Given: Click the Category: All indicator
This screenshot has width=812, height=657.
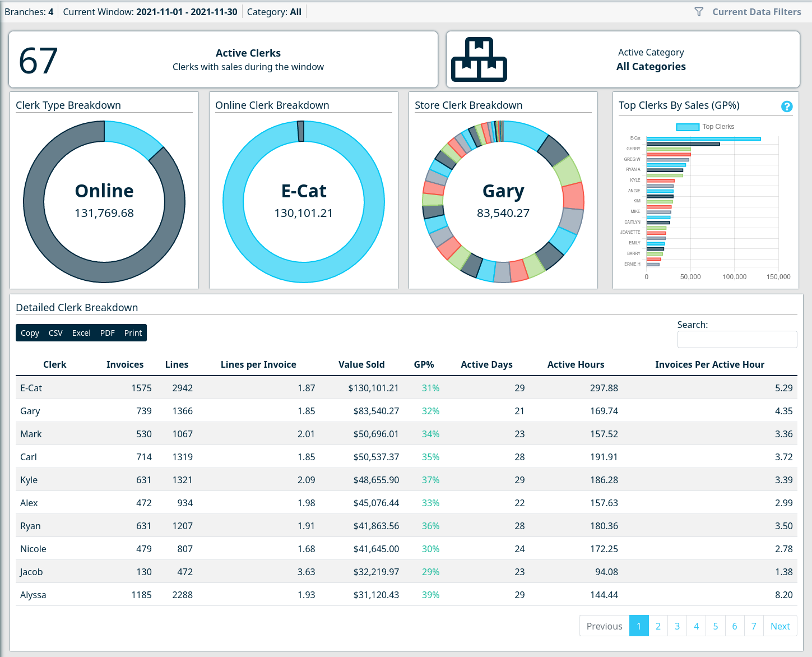Looking at the screenshot, I should click(274, 12).
